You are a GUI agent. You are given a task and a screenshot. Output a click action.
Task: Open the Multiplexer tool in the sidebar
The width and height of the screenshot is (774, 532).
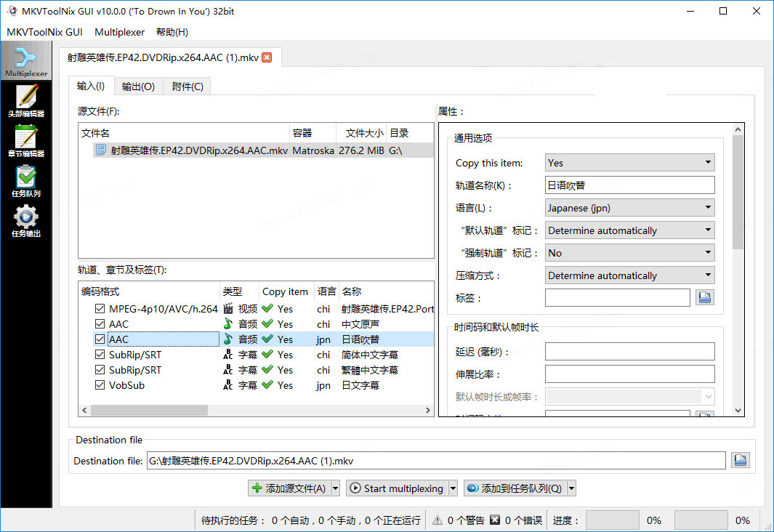click(26, 61)
